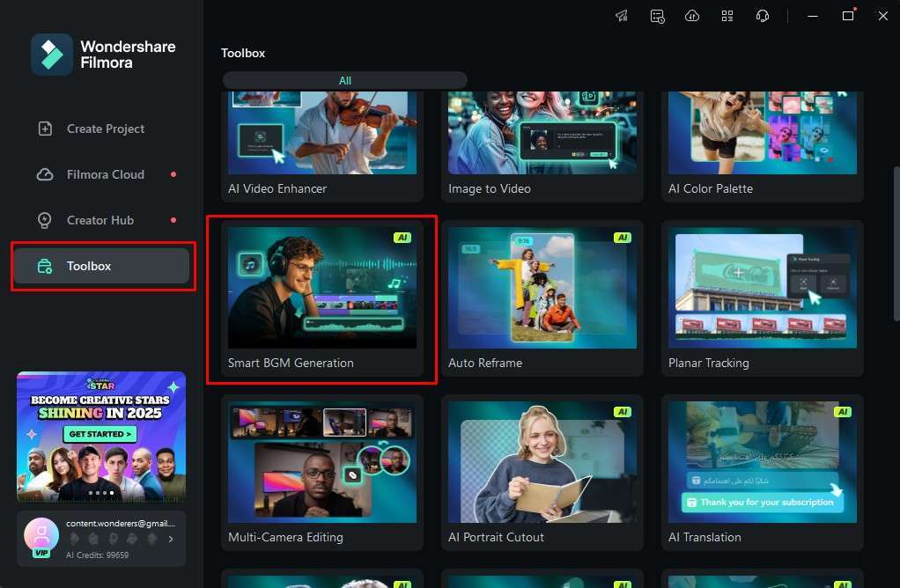
Task: Click the Filmora Cloud red notification dot
Action: tap(173, 174)
